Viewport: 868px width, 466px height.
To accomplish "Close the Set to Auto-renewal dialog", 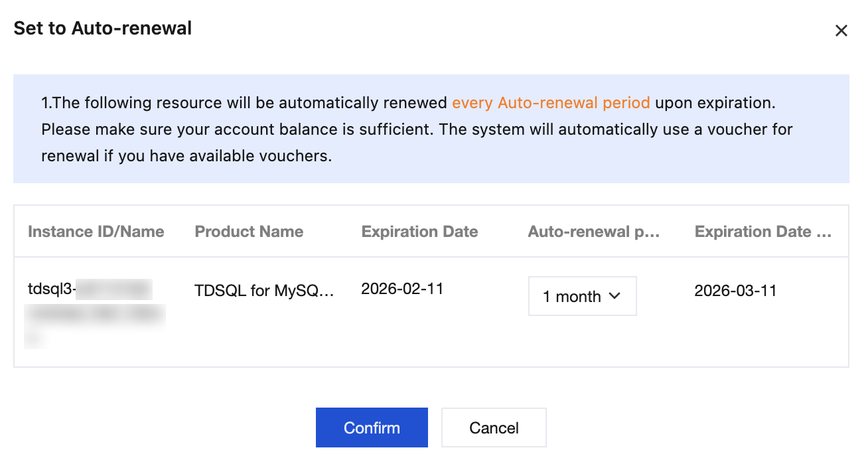I will (x=841, y=31).
